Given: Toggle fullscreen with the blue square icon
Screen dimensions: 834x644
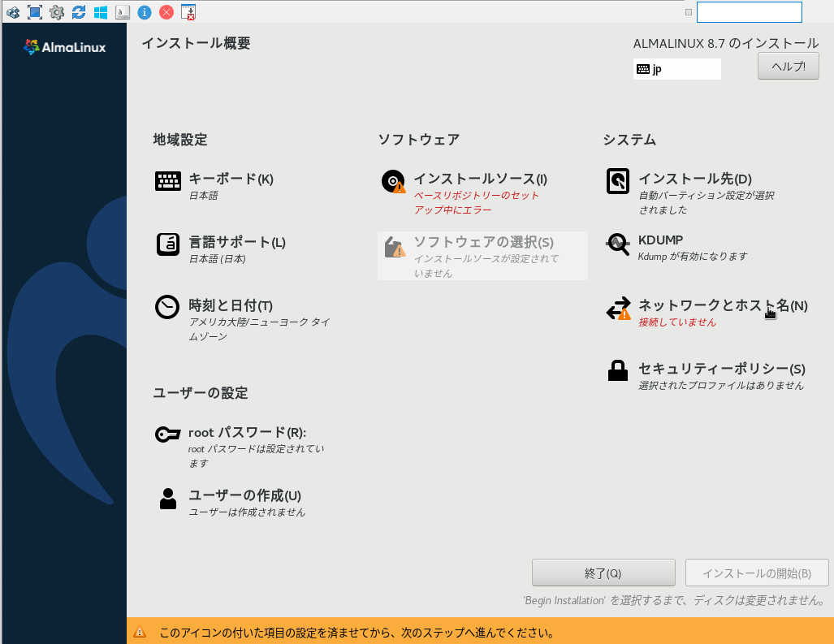Looking at the screenshot, I should 35,11.
